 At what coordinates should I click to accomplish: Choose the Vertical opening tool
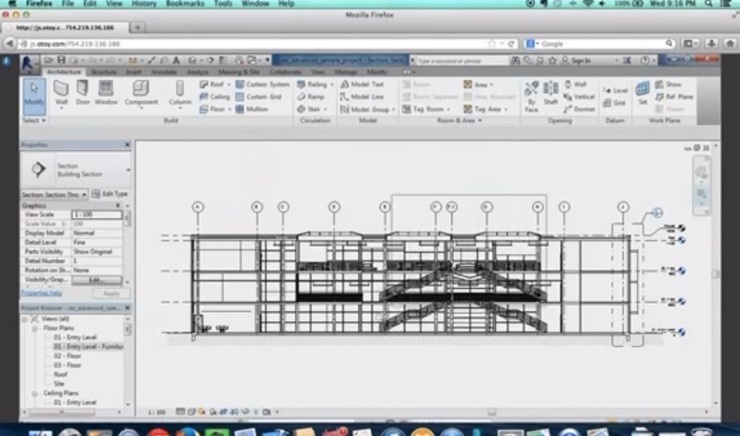coord(579,97)
